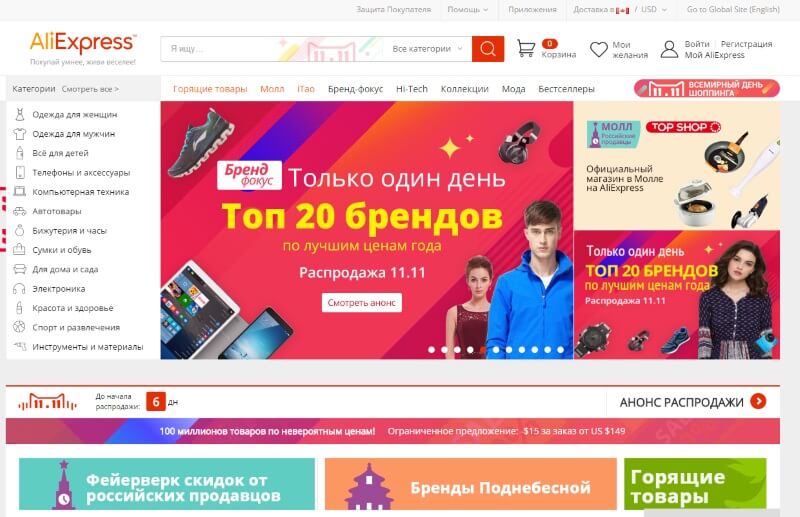The height and width of the screenshot is (517, 800).
Task: Open the Помощь dropdown menu
Action: click(467, 9)
